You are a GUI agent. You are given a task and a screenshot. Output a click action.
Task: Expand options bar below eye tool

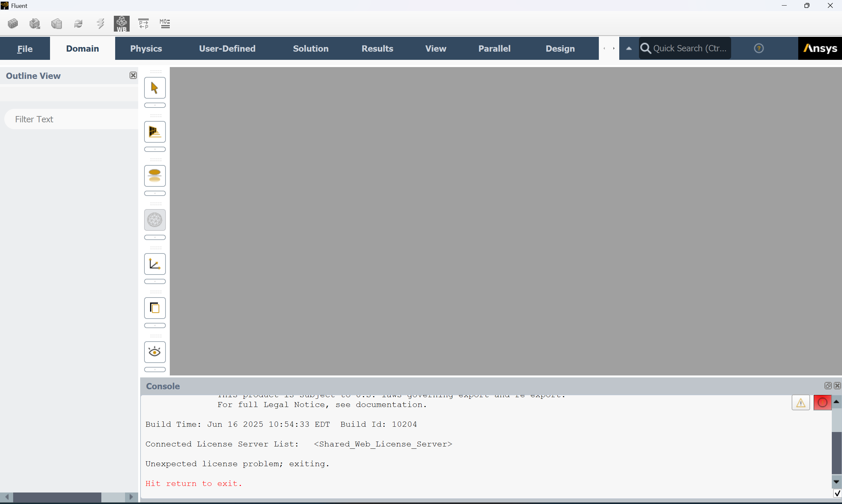point(155,370)
